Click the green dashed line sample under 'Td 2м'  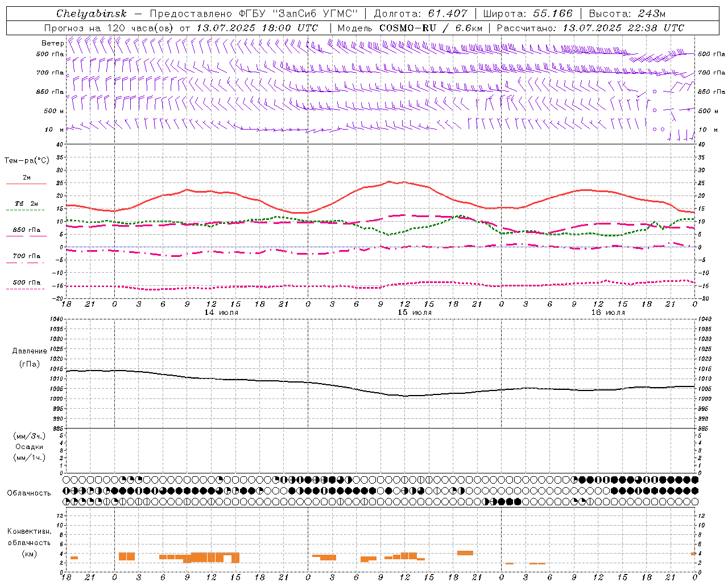point(25,210)
